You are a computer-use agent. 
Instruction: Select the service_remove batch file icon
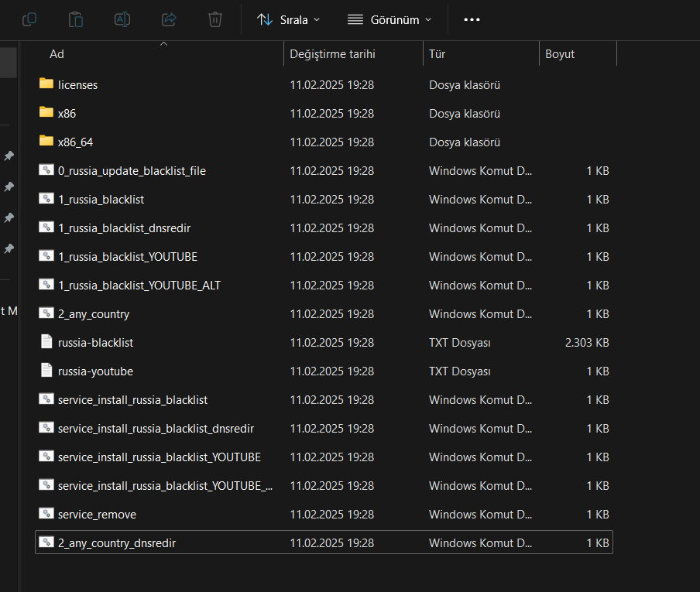tap(46, 514)
